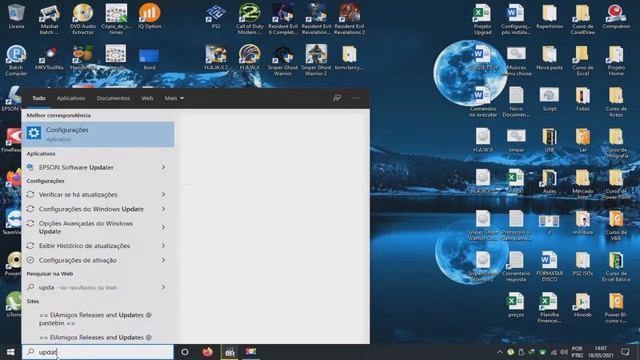The height and width of the screenshot is (360, 640).
Task: Open Script file on desktop
Action: pyautogui.click(x=549, y=100)
